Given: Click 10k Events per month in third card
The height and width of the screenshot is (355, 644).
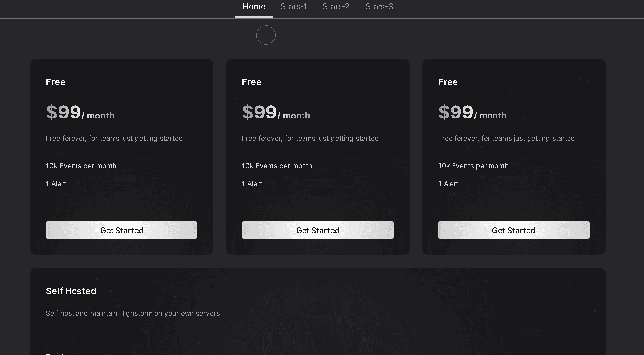Looking at the screenshot, I should (473, 166).
